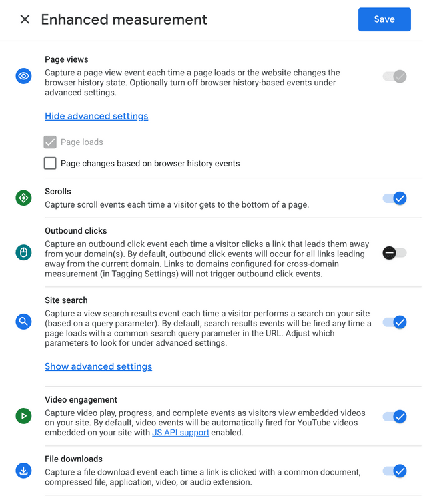Click the File downloads arrow icon
423x504 pixels.
pos(24,471)
